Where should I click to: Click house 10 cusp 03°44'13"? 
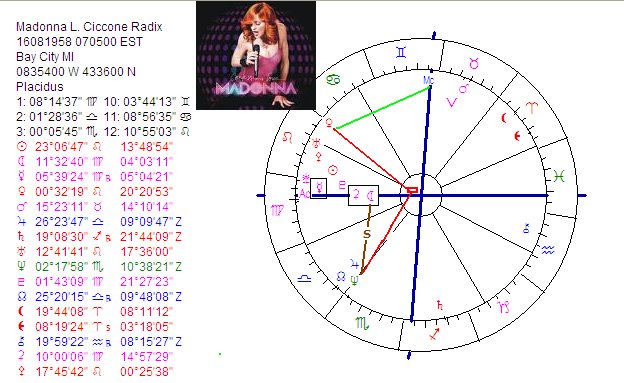(150, 102)
